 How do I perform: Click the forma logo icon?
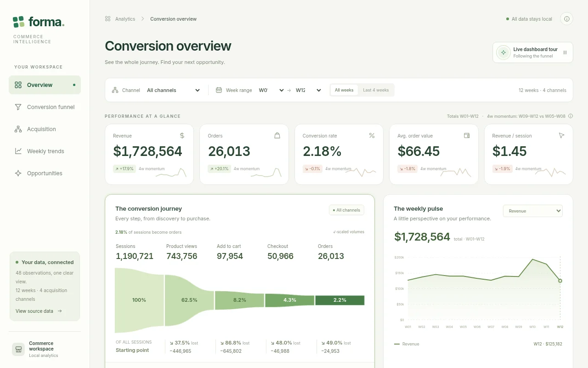click(x=19, y=22)
